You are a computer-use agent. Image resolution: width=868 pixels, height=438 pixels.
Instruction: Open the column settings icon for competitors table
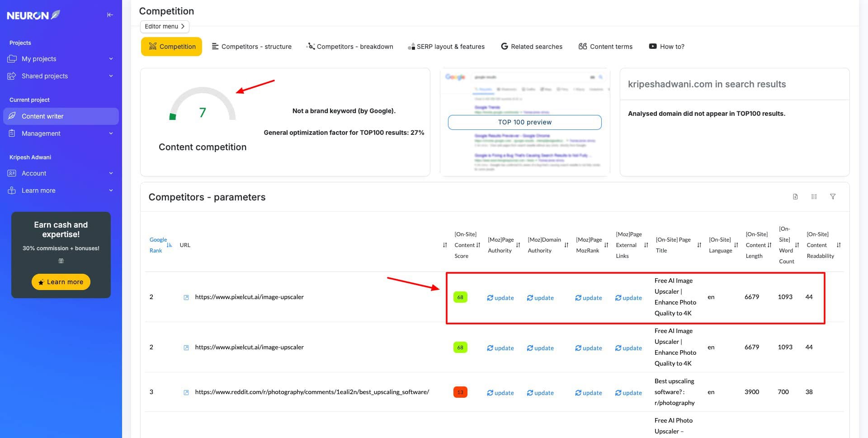coord(814,197)
